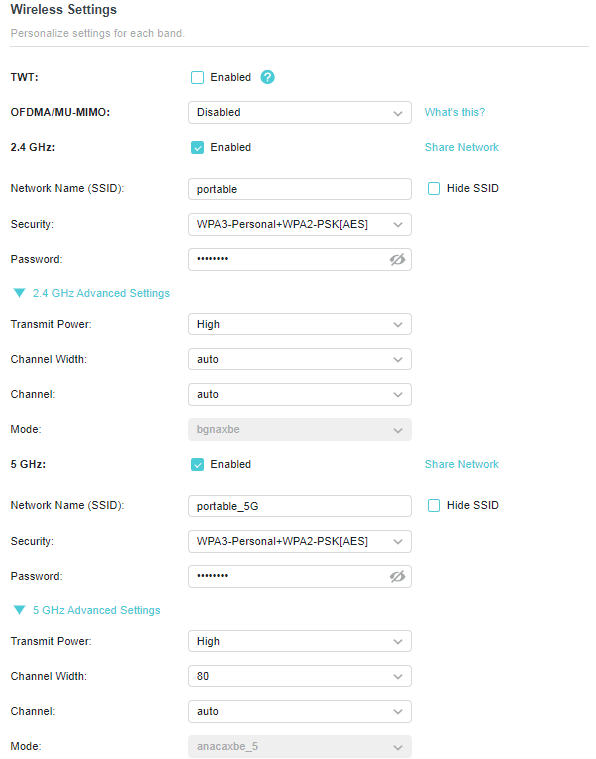
Task: Click the disabled anacaxbe_5 Mode dropdown
Action: tap(300, 746)
